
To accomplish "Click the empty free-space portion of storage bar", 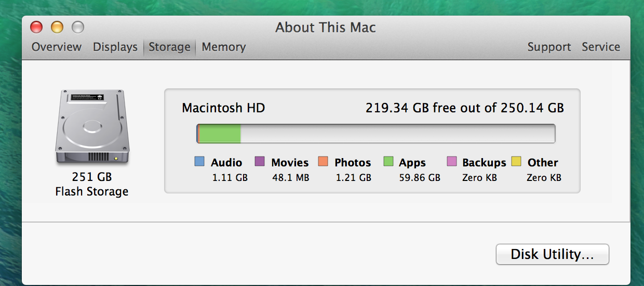I will 397,134.
